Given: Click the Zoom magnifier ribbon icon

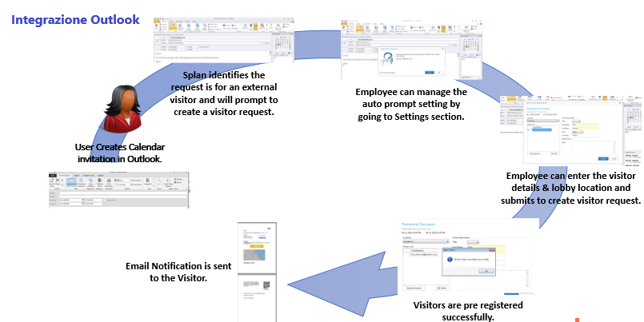Looking at the screenshot, I should (x=159, y=182).
